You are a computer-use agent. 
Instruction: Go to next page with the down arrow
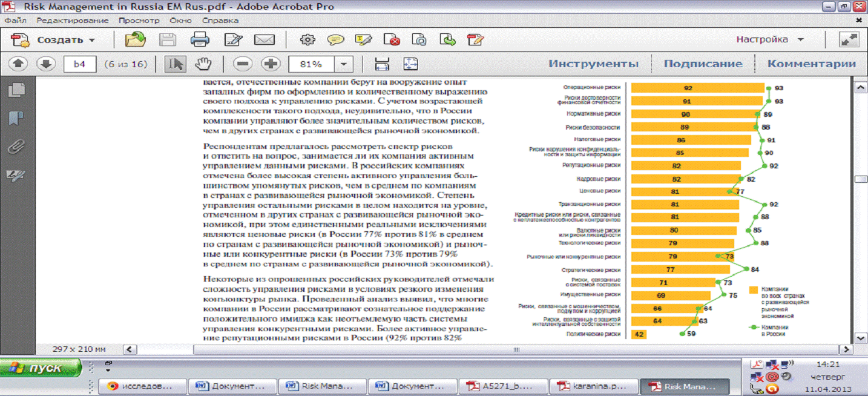click(x=46, y=64)
